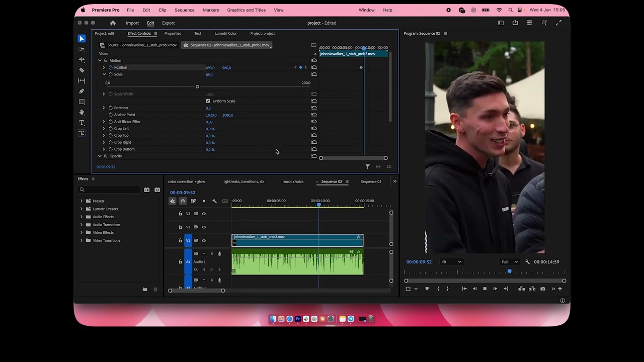Click Extract button in Program Monitor

(x=532, y=289)
